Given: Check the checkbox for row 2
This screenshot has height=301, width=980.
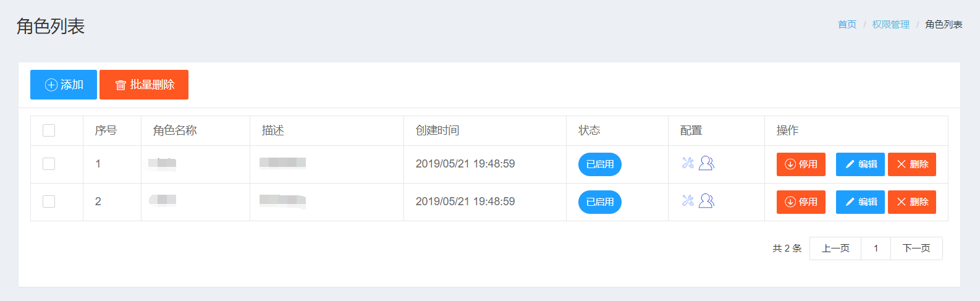Looking at the screenshot, I should point(49,201).
